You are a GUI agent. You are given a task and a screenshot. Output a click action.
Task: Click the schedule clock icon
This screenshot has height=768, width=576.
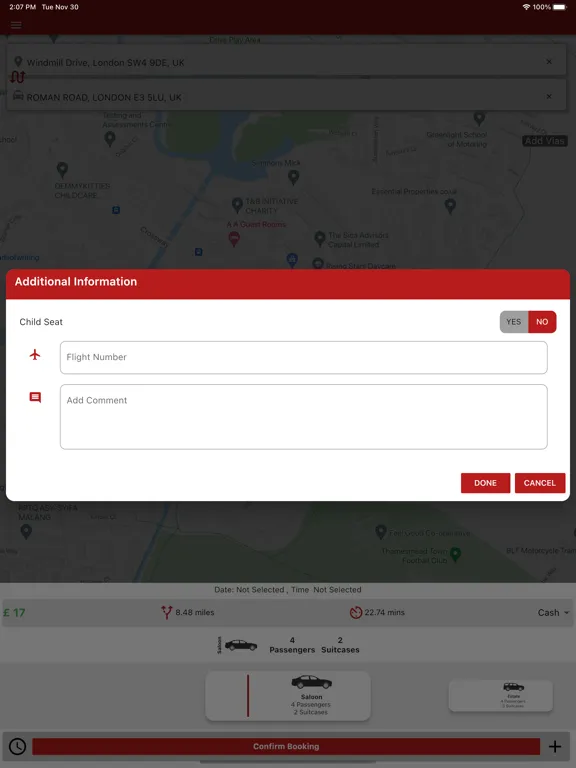(18, 746)
